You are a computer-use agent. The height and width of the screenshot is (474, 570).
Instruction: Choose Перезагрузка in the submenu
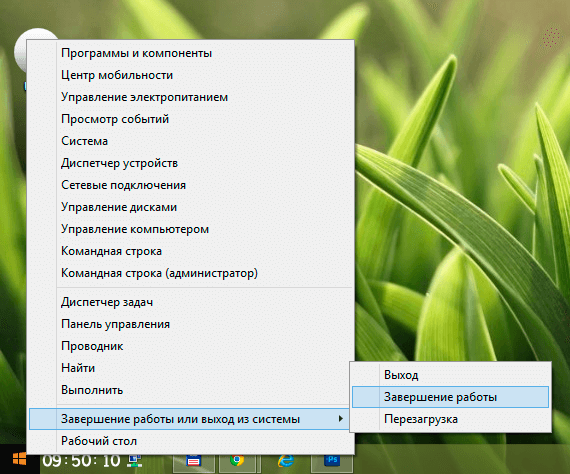click(450, 419)
